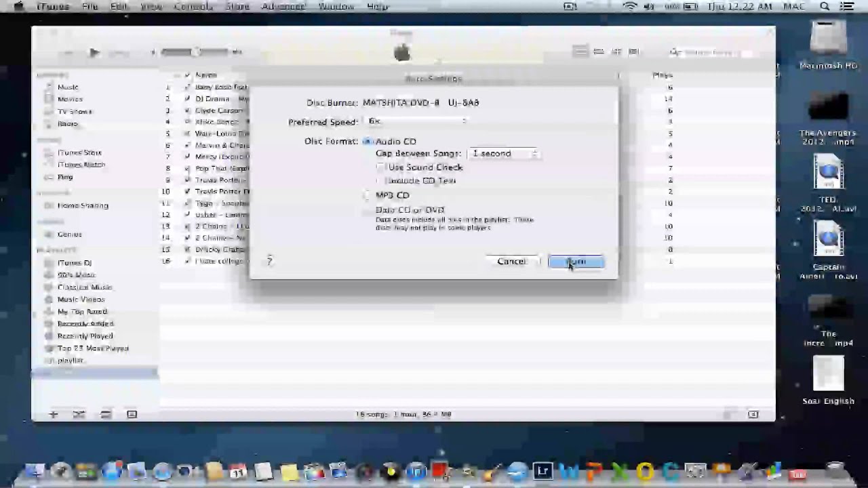This screenshot has height=488, width=868.
Task: Open the MAC user menu in menu bar
Action: (794, 7)
